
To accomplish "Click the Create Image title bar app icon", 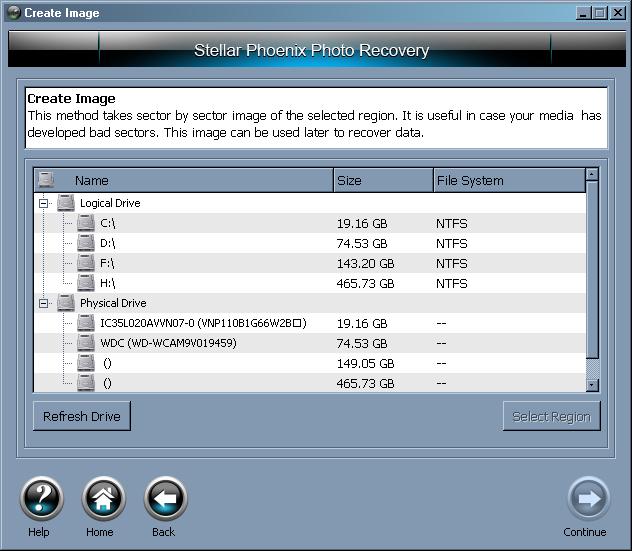I will point(14,13).
